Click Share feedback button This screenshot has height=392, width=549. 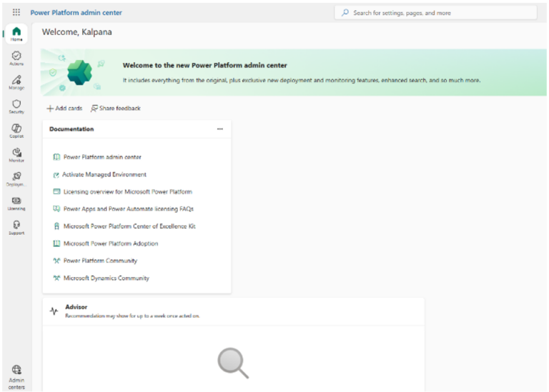coord(116,109)
